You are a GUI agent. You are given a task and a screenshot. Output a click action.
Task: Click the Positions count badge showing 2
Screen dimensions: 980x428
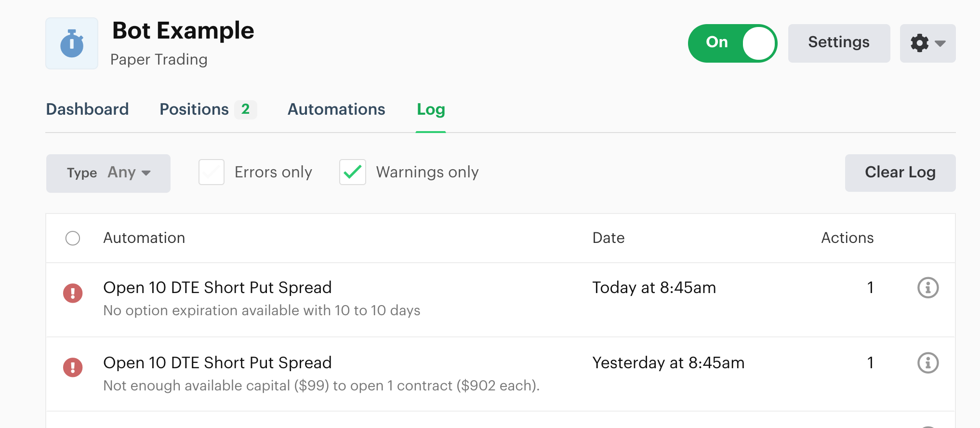pos(246,109)
